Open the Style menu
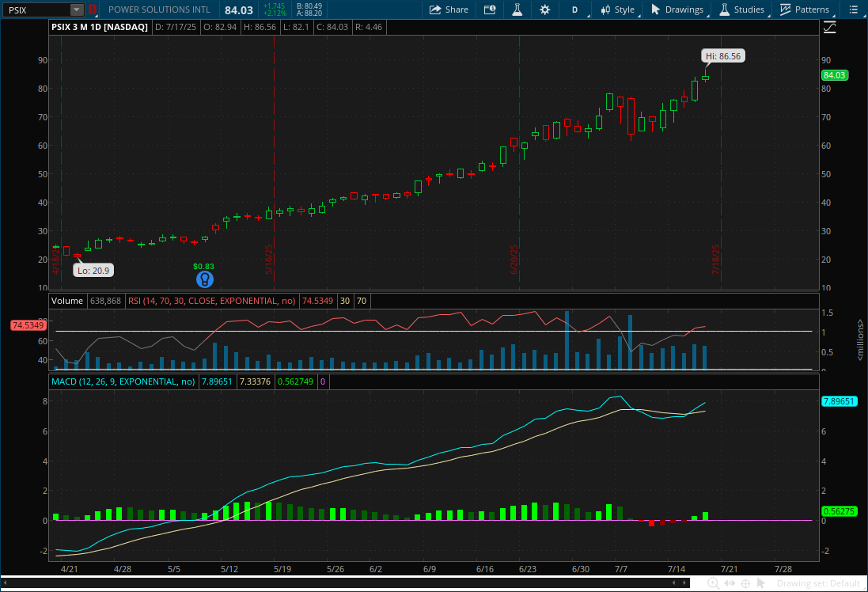 [x=618, y=9]
